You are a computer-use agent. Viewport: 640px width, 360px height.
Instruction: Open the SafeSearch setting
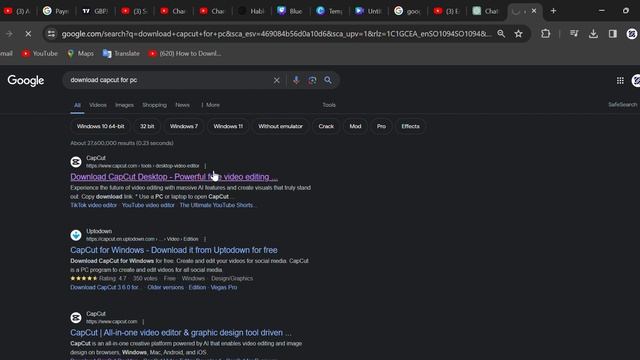622,105
